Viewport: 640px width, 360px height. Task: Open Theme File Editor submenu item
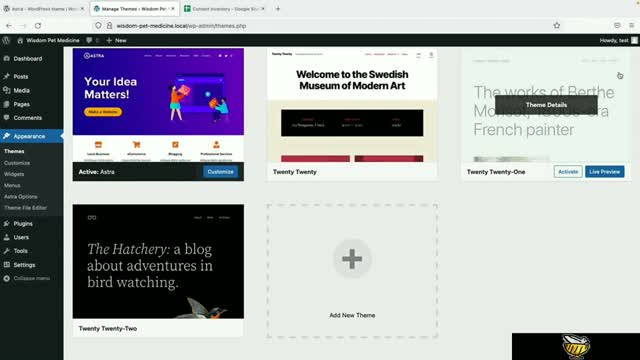tap(25, 208)
